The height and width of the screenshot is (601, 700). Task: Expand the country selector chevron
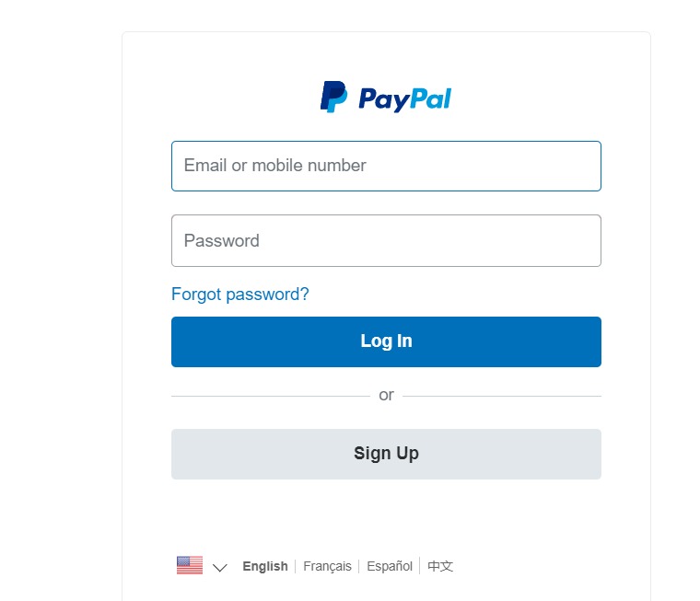point(219,567)
